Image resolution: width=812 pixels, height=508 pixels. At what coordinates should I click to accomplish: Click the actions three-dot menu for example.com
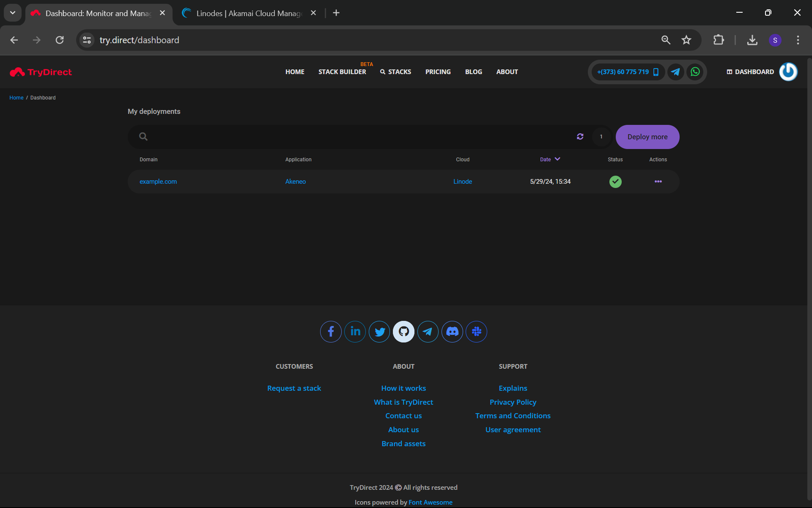pos(658,182)
